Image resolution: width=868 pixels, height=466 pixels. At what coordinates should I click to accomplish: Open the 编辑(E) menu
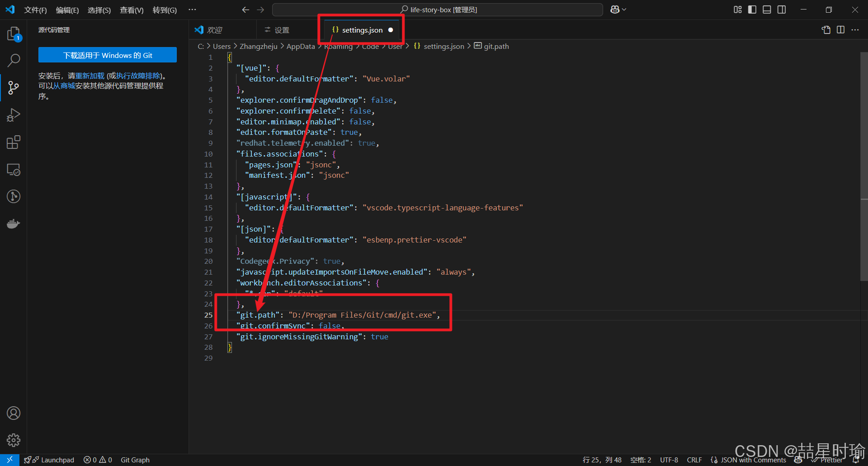67,10
